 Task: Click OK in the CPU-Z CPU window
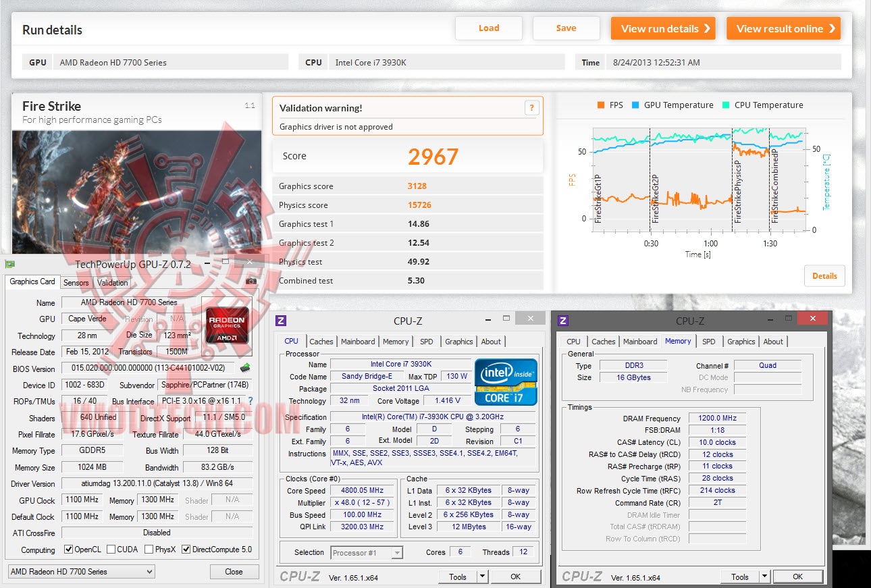(x=515, y=577)
